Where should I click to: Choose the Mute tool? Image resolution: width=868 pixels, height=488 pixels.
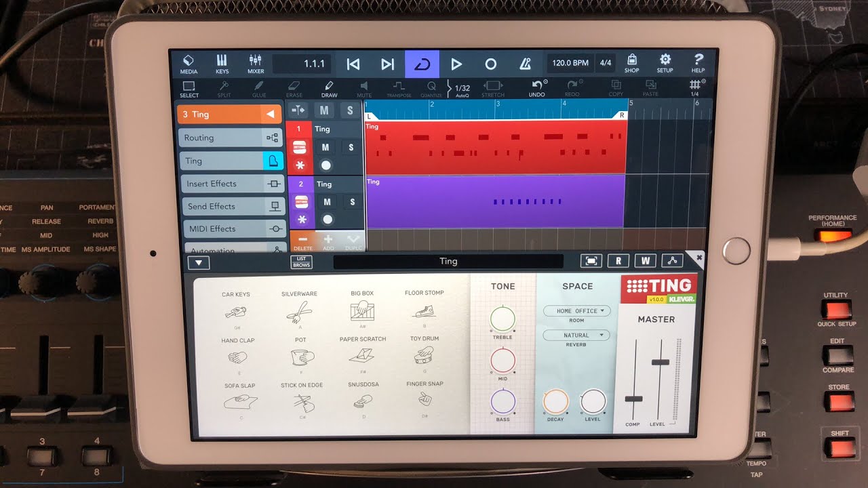(x=364, y=89)
